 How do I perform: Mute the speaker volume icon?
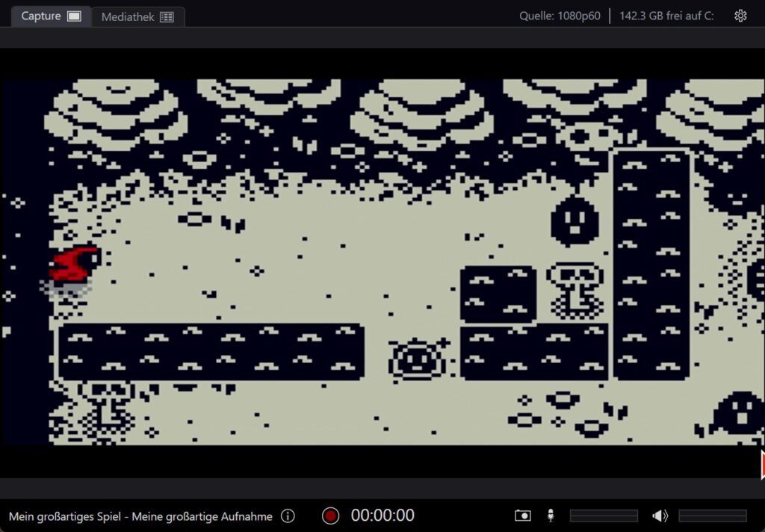tap(660, 516)
